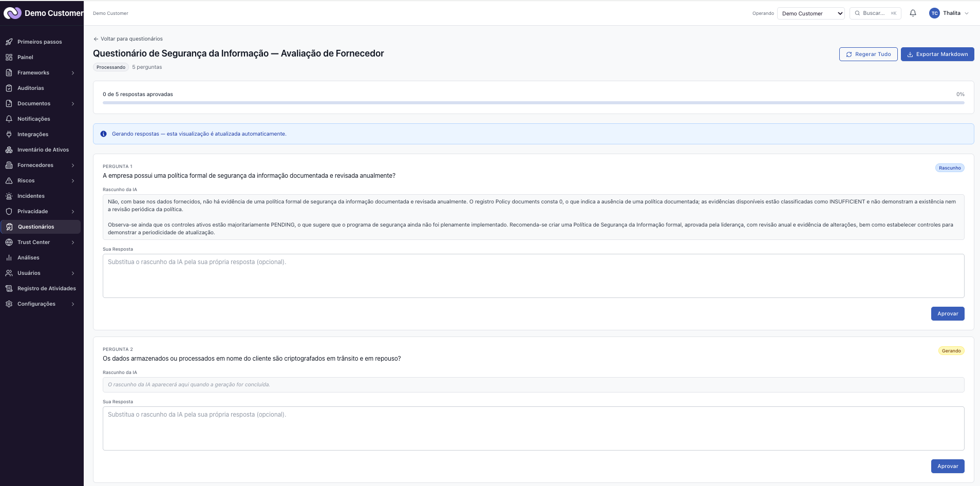
Task: Open the Thalita user menu
Action: pyautogui.click(x=949, y=13)
